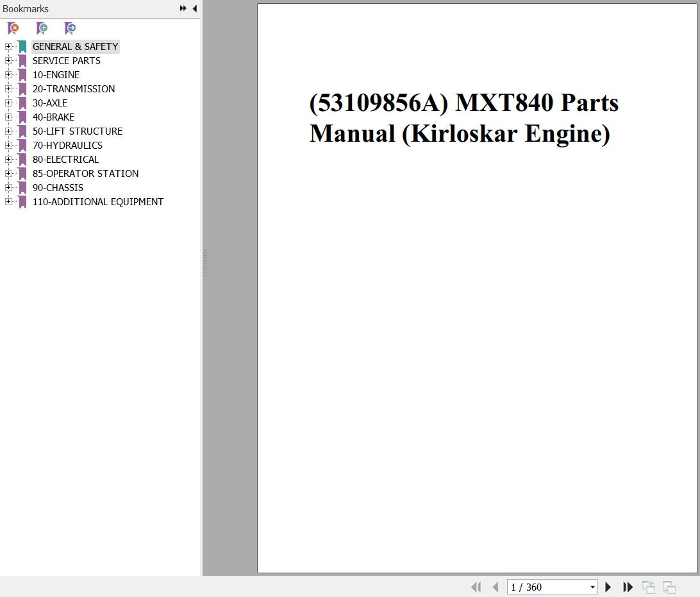Viewport: 700px width, 597px height.
Task: Expand the 10-ENGINE bookmark node
Action: (8, 74)
